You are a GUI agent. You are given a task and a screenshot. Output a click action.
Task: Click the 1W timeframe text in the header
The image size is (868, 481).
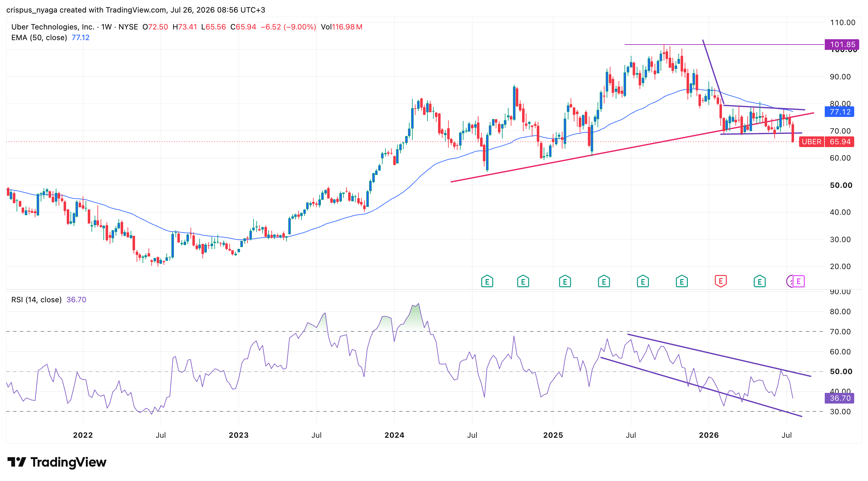[x=107, y=27]
